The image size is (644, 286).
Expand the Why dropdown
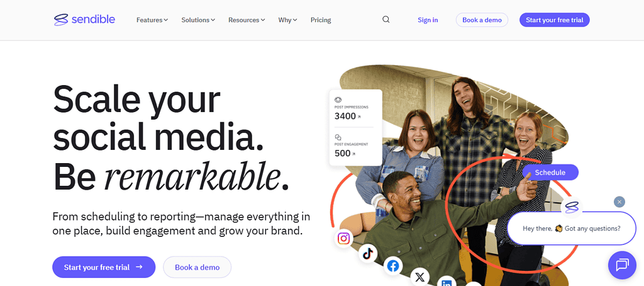287,20
